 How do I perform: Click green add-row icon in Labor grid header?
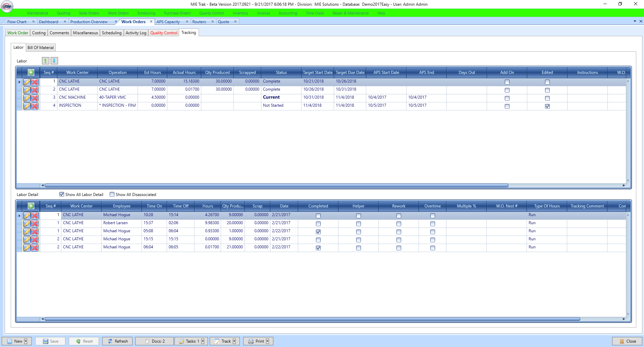(x=31, y=72)
